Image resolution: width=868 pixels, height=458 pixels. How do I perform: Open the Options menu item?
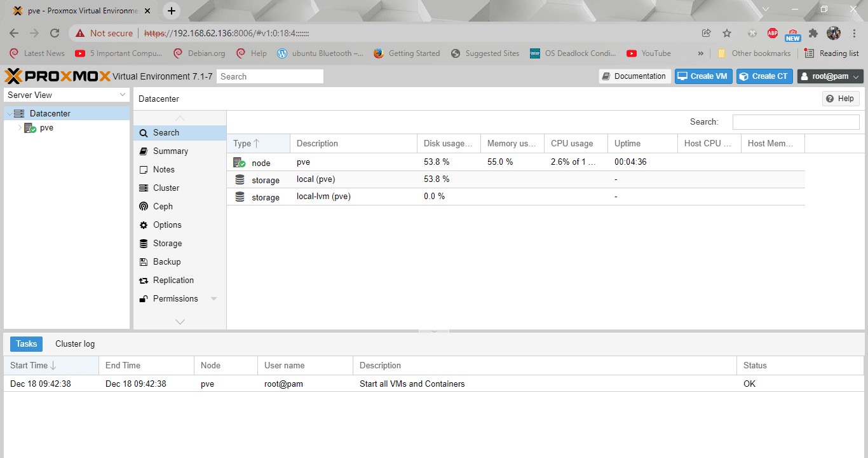click(180, 225)
